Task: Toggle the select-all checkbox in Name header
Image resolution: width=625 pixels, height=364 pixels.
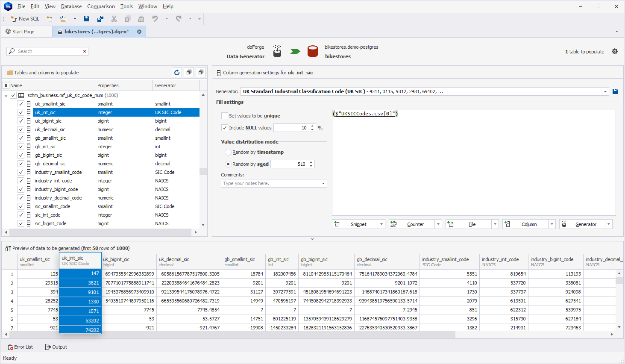Action: 6,85
